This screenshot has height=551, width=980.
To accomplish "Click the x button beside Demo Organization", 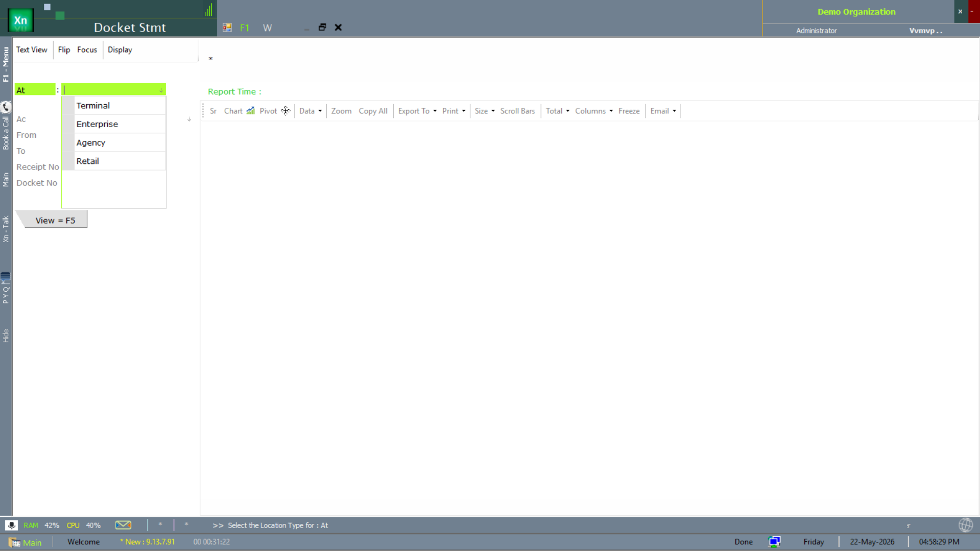I will pyautogui.click(x=960, y=11).
